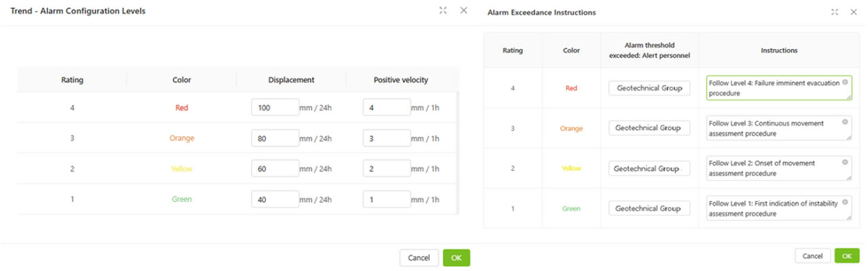Screen dimensions: 868x271
Task: Cancel the exceedance instructions dialog
Action: [812, 256]
